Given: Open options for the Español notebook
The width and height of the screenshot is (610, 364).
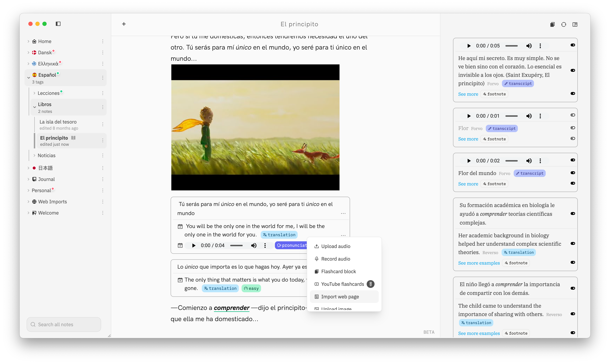Looking at the screenshot, I should click(x=103, y=78).
